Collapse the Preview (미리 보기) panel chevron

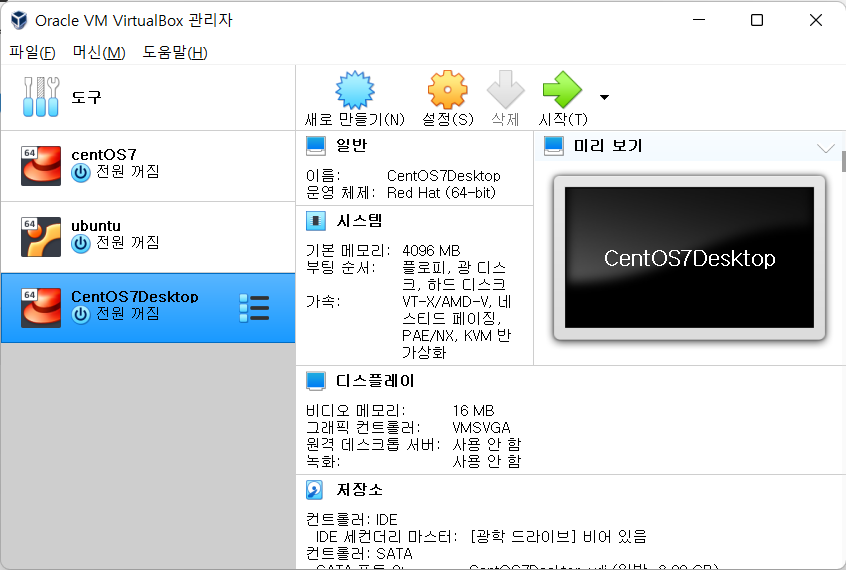point(825,148)
